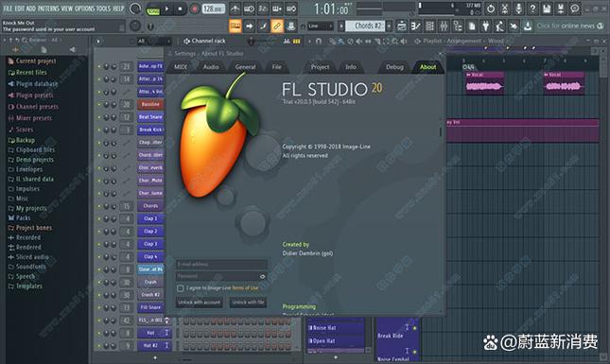Check 'I agree to Image-Line Terms of Use'
This screenshot has height=364, width=610.
180,288
